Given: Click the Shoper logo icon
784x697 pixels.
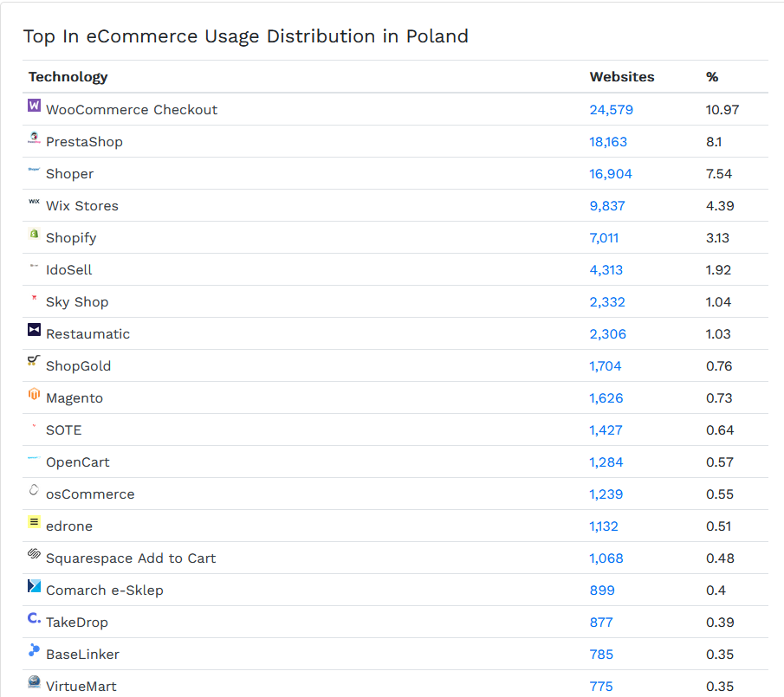Looking at the screenshot, I should 34,170.
